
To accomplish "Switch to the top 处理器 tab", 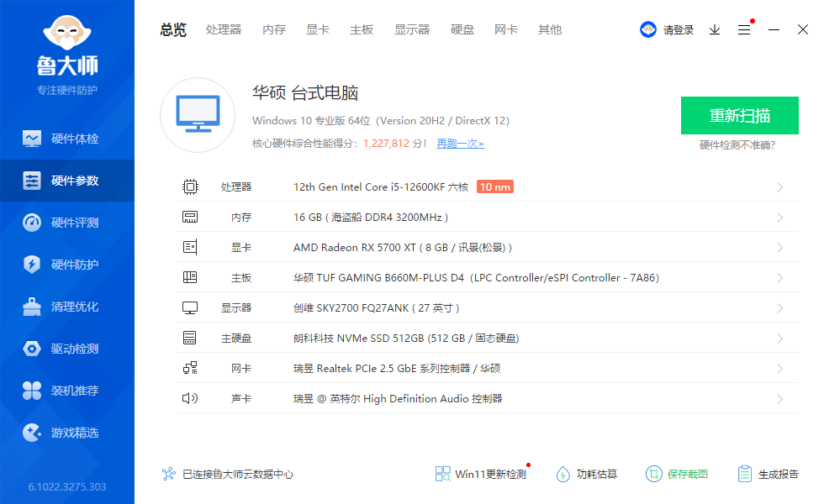I will 224,30.
